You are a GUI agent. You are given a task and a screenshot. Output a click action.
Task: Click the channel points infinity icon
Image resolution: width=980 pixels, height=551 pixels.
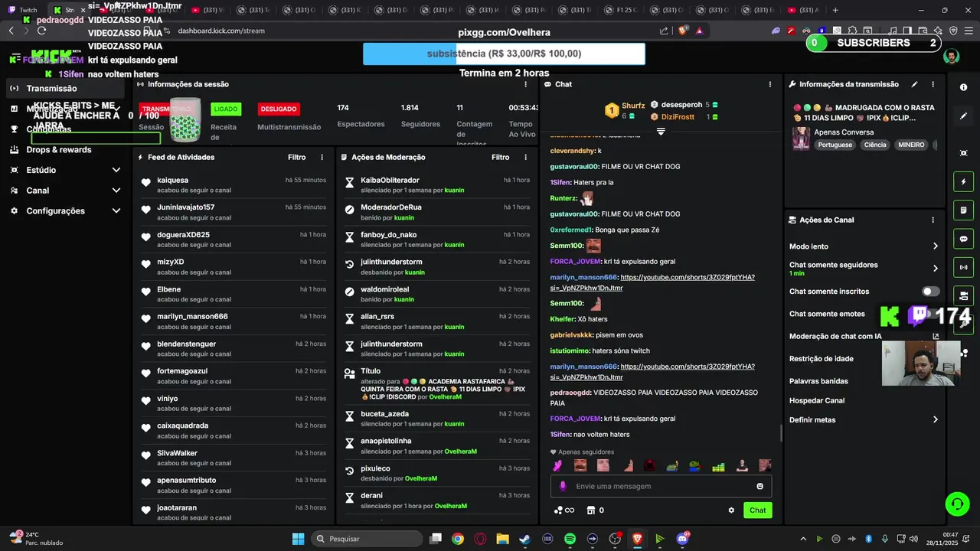click(x=563, y=510)
